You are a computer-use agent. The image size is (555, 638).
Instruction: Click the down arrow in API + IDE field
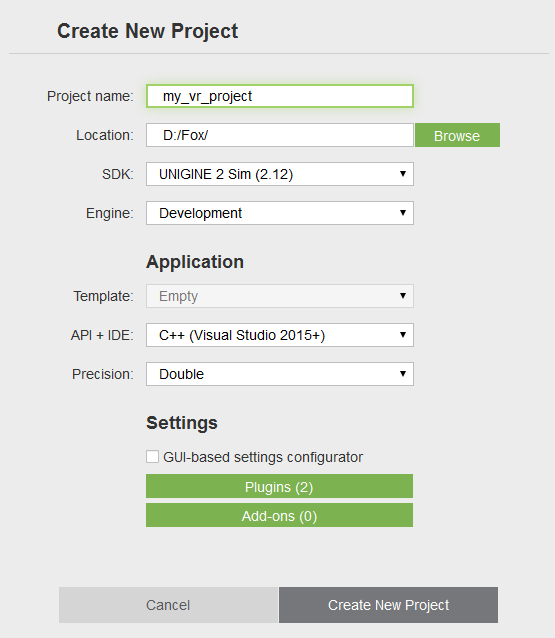tap(403, 335)
